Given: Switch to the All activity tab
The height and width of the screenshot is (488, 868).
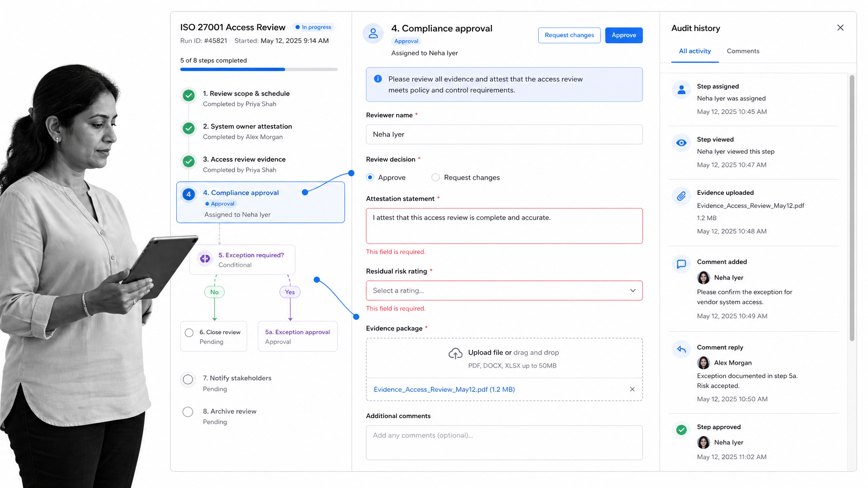Looking at the screenshot, I should (x=695, y=51).
